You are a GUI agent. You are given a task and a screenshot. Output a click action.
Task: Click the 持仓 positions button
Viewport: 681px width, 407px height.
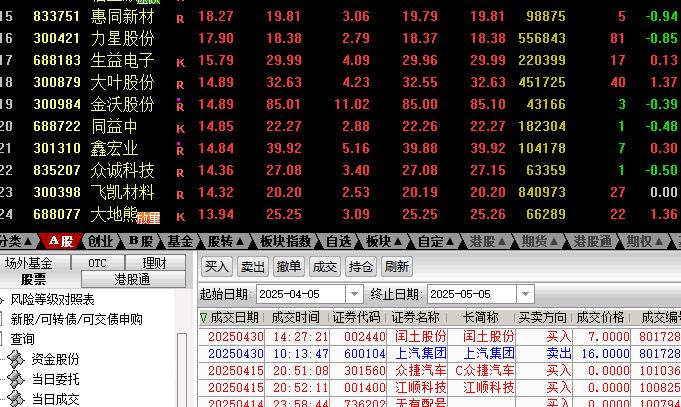(x=360, y=266)
